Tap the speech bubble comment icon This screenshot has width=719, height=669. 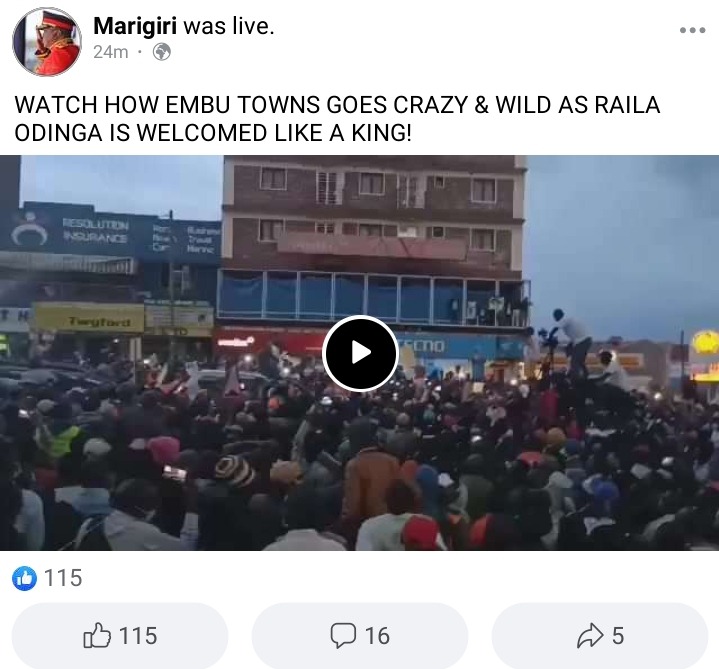343,636
